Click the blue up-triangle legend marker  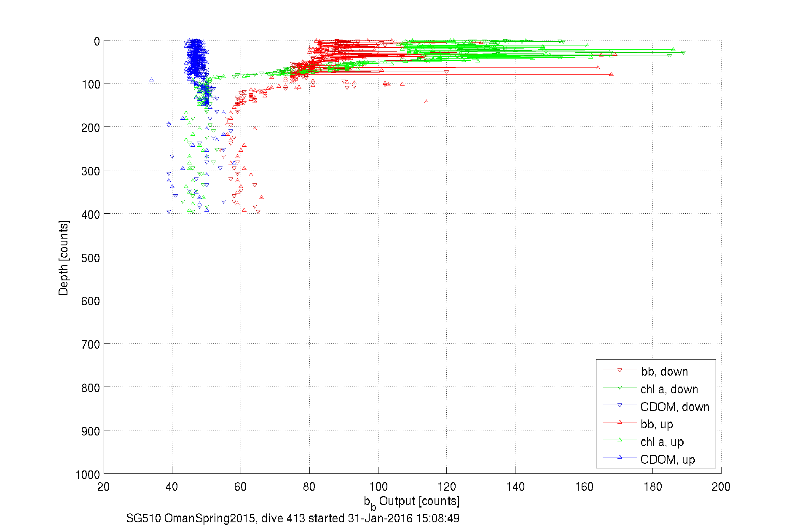pyautogui.click(x=620, y=457)
